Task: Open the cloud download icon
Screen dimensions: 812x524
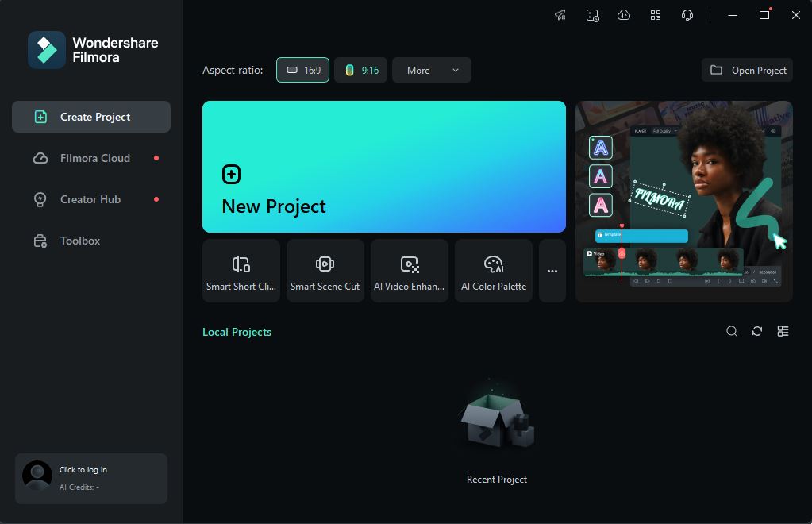Action: point(624,15)
